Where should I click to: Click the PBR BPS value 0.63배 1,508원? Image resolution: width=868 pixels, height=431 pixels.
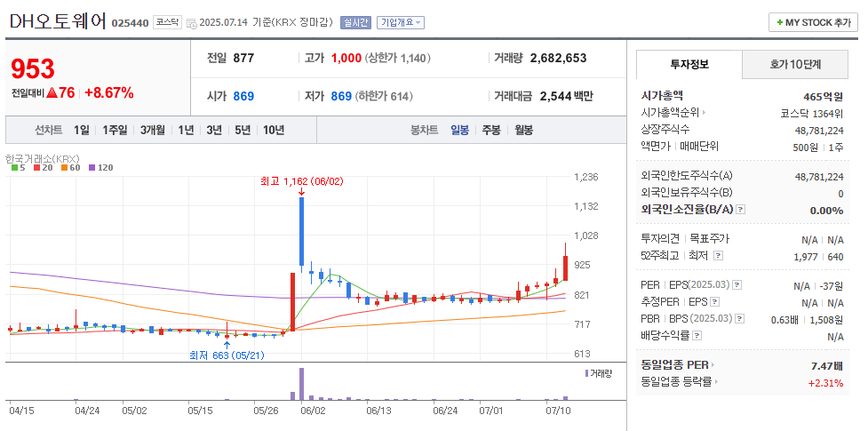coord(807,320)
